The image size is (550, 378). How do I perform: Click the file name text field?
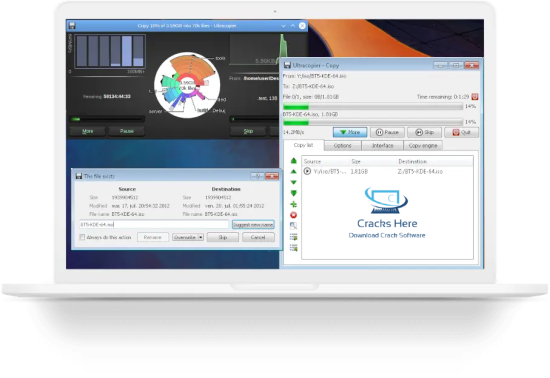(x=154, y=224)
